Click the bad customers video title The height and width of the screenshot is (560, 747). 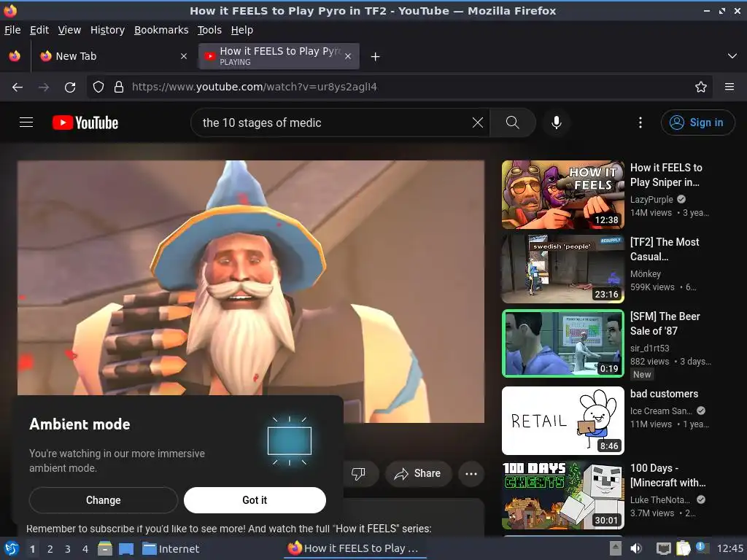[664, 394]
